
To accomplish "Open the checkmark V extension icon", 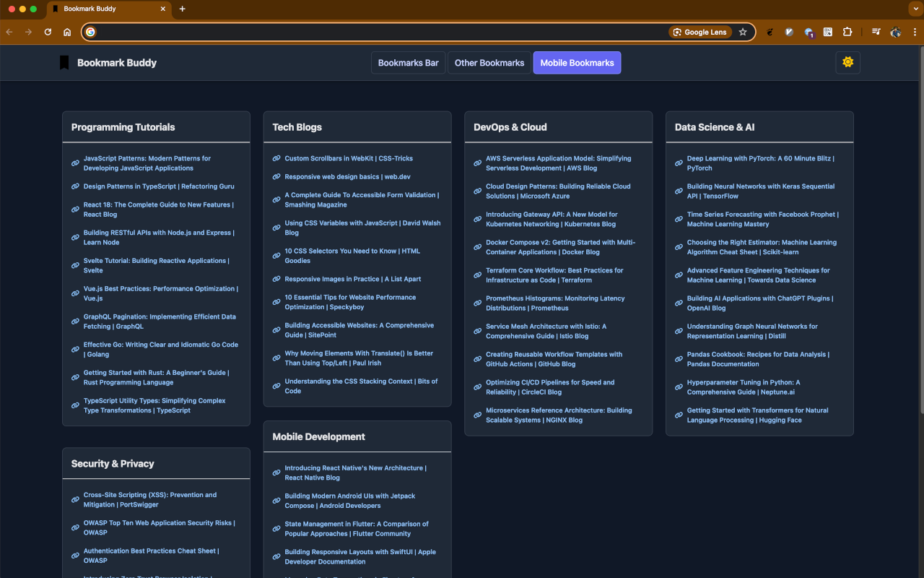I will pyautogui.click(x=790, y=32).
